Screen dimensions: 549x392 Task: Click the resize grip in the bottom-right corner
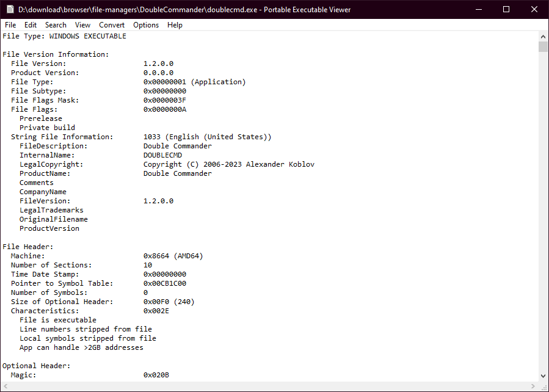(543, 386)
